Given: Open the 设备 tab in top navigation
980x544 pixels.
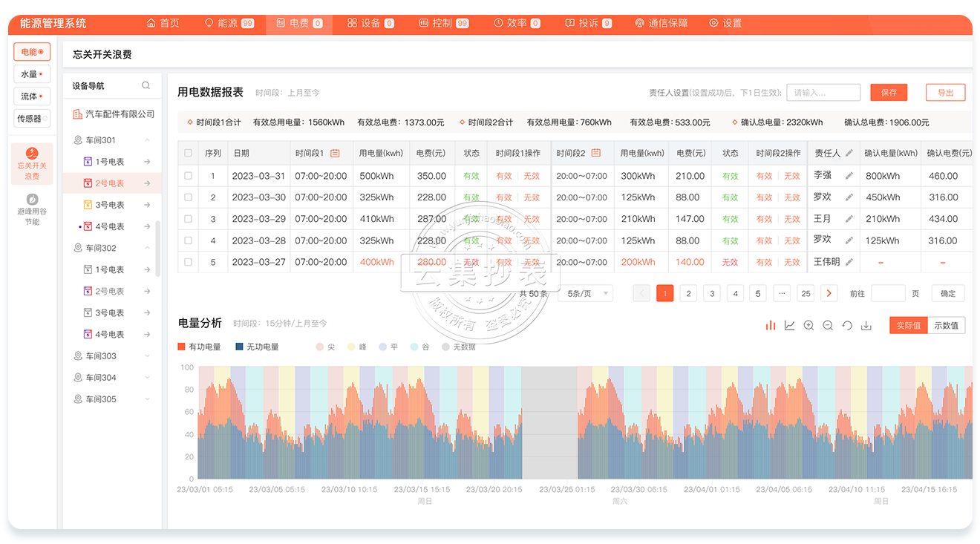Looking at the screenshot, I should [370, 23].
